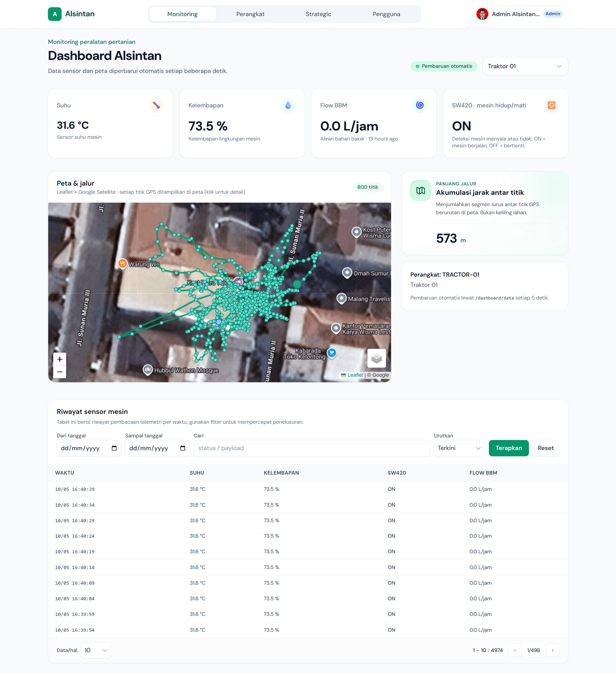This screenshot has height=673, width=616.
Task: Click the Omah Sumur map marker
Action: click(x=347, y=273)
